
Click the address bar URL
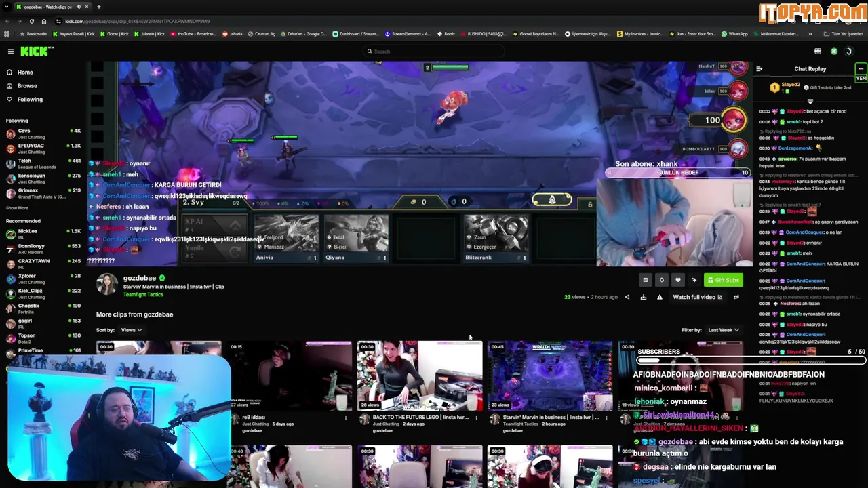137,21
